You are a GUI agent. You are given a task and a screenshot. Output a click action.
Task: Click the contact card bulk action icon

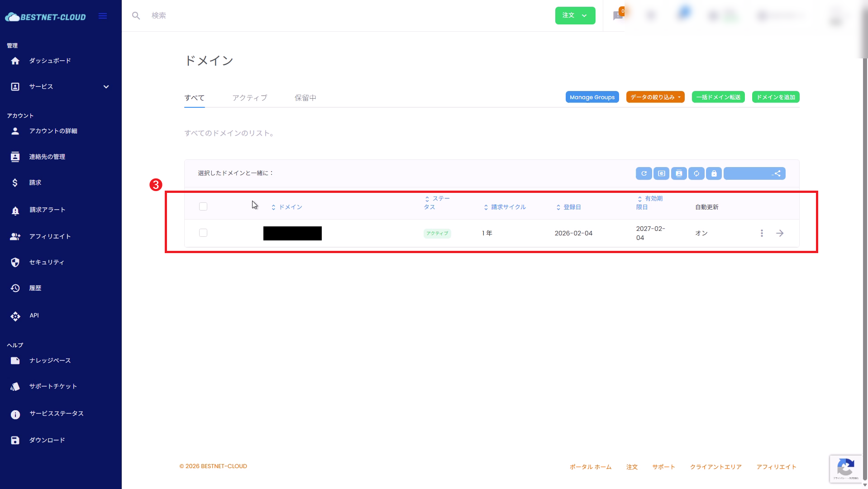pyautogui.click(x=679, y=173)
